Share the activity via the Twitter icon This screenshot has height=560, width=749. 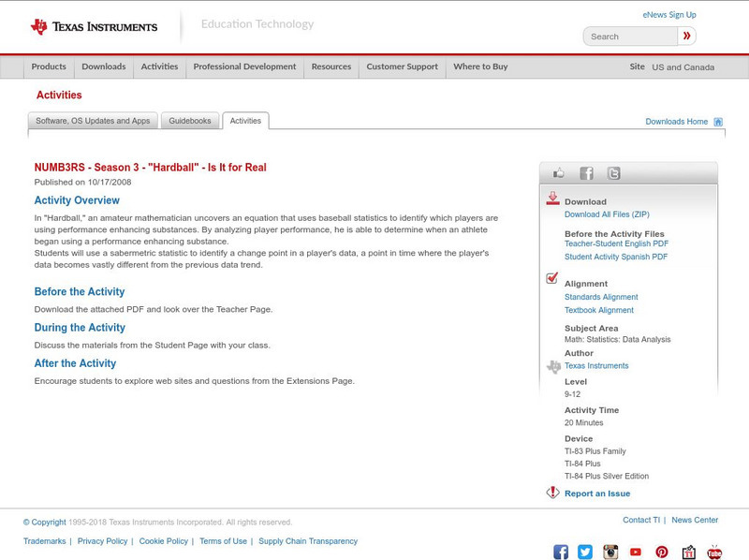(611, 172)
